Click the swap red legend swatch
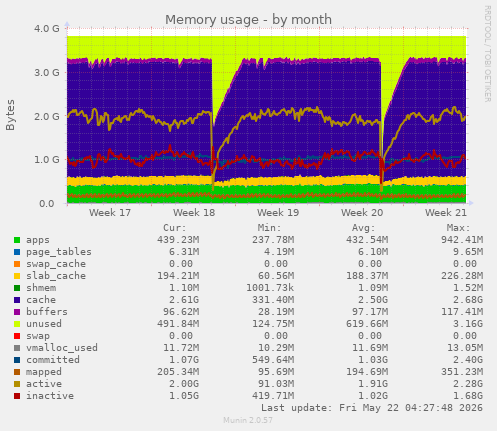 coord(17,336)
